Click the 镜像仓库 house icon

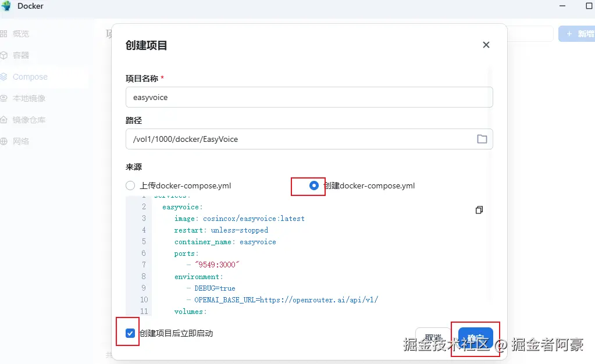tap(4, 120)
